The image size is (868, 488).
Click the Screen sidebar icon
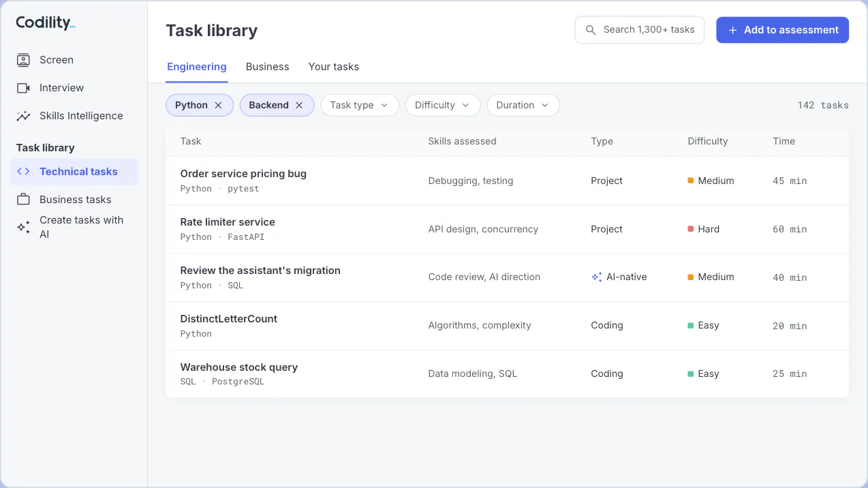tap(23, 60)
